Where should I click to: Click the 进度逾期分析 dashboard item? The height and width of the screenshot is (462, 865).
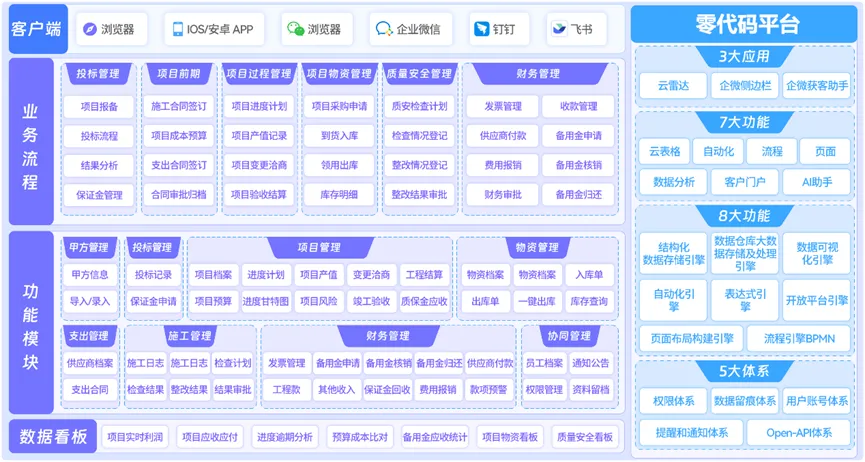(285, 437)
